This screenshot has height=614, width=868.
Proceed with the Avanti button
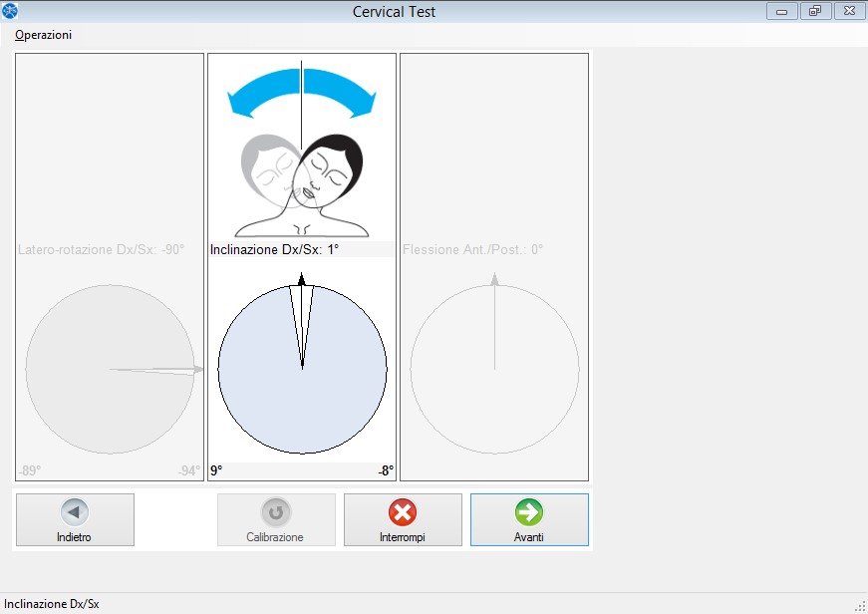529,519
